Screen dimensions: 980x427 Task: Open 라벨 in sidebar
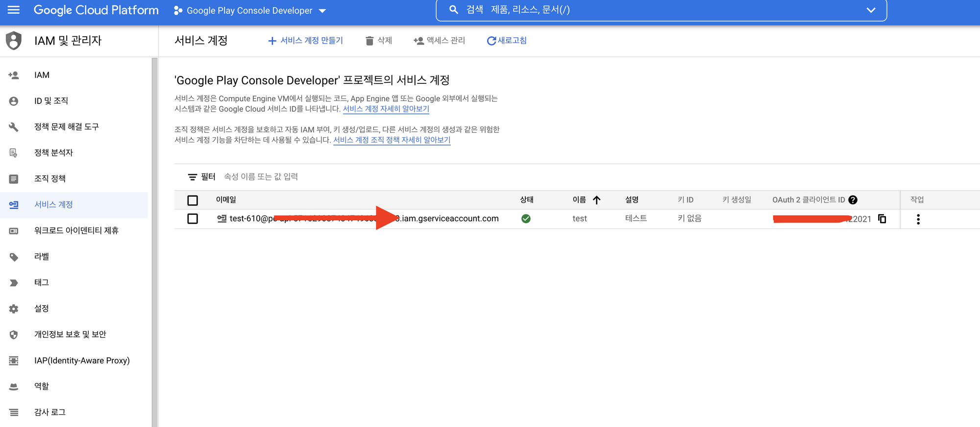tap(42, 256)
